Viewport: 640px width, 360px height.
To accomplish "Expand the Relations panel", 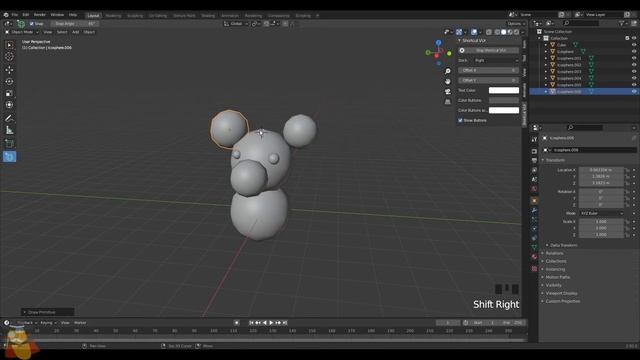I will tap(554, 253).
